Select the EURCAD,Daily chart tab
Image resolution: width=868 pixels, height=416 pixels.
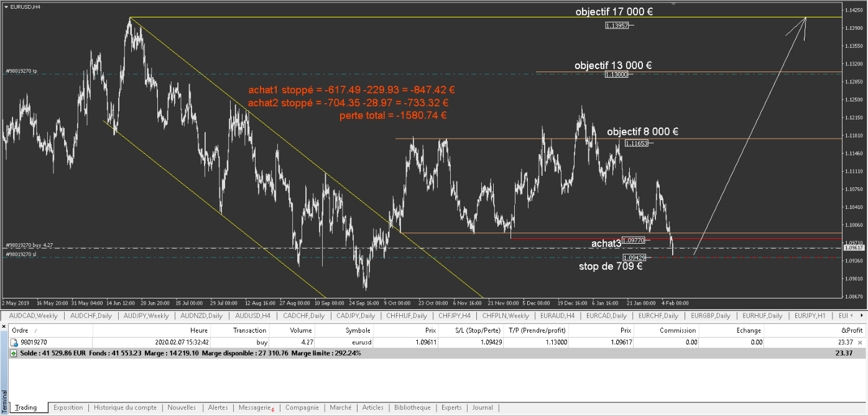coord(606,316)
